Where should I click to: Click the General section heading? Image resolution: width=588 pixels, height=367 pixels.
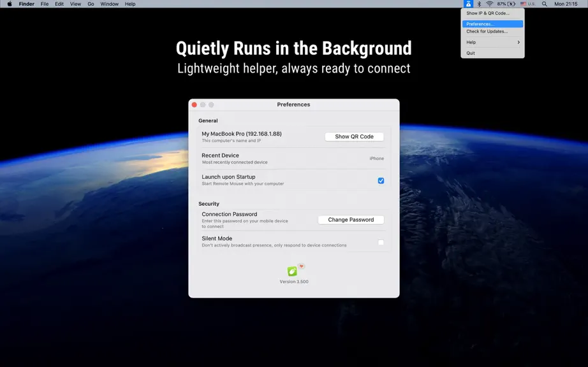point(208,120)
